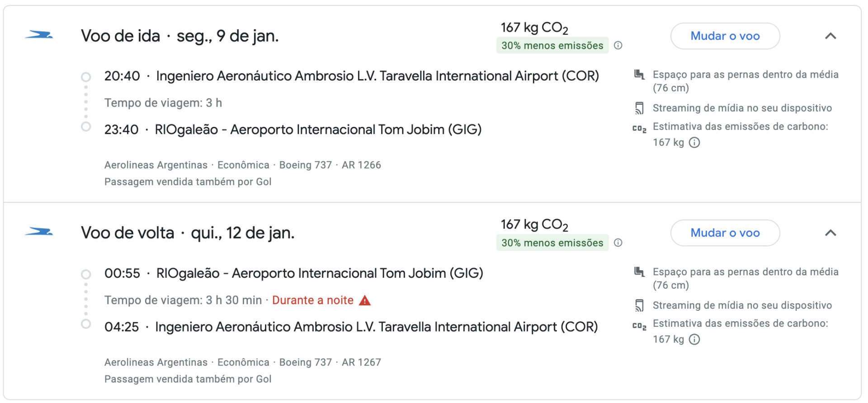Click info icon beside return 167 kg estimate
Viewport: 868px width, 403px height.
pyautogui.click(x=694, y=340)
